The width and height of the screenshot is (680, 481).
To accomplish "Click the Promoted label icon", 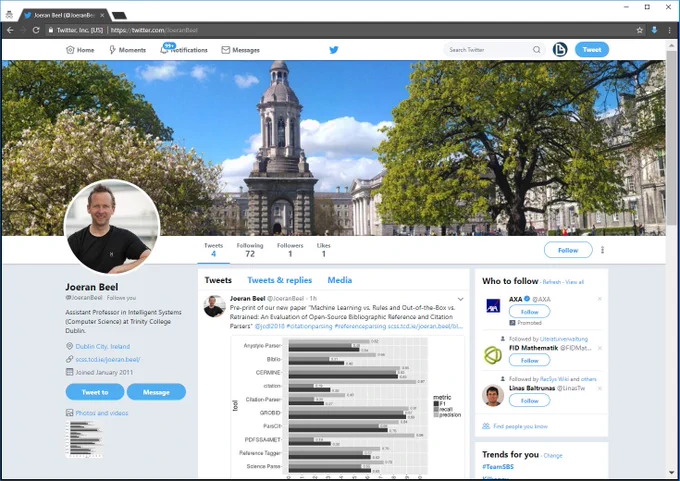I will pyautogui.click(x=512, y=323).
